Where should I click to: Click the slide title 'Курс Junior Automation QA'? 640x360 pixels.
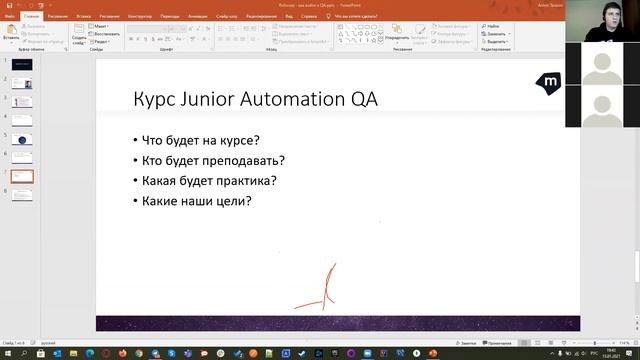pyautogui.click(x=256, y=99)
